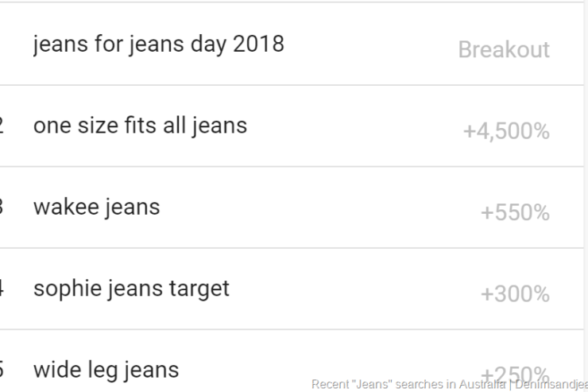This screenshot has height=392, width=588.
Task: Select the "one size fits all jeans" query
Action: (140, 125)
